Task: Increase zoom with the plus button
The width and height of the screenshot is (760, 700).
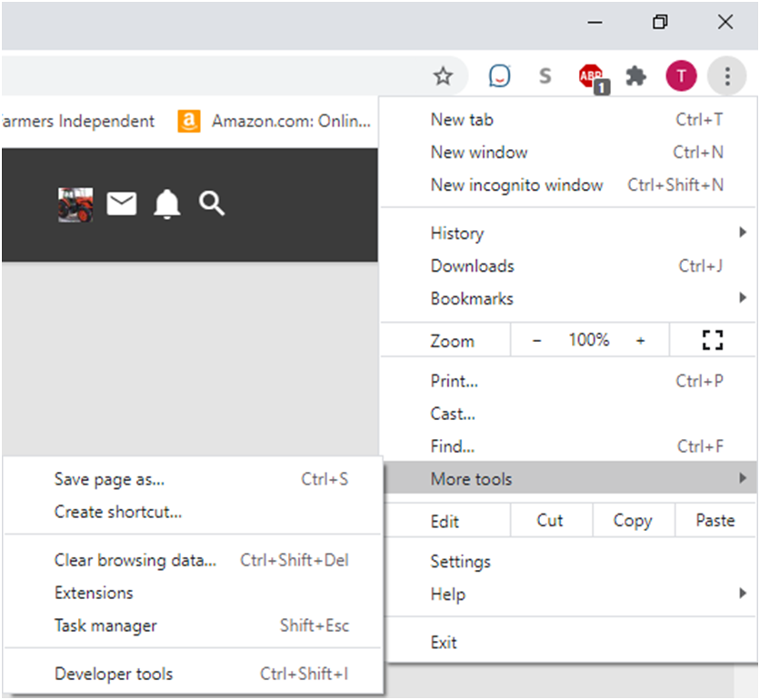Action: 640,340
